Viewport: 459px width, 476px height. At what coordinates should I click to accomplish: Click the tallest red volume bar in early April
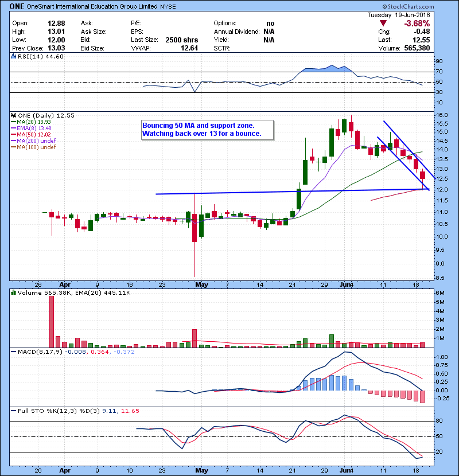pyautogui.click(x=52, y=322)
